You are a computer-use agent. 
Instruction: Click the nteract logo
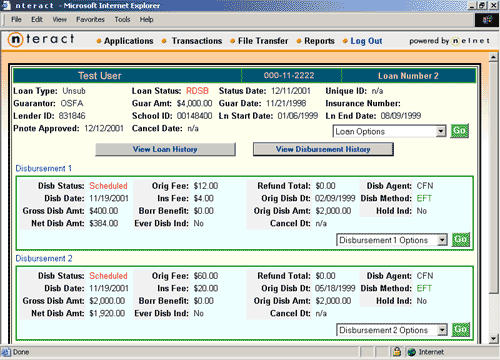click(x=41, y=39)
